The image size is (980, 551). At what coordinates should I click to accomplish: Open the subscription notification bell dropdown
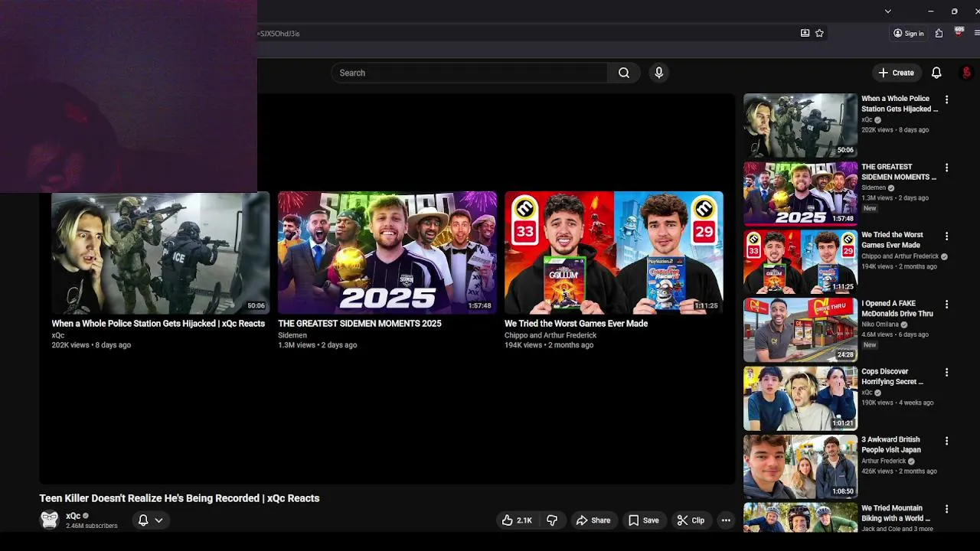(x=150, y=520)
